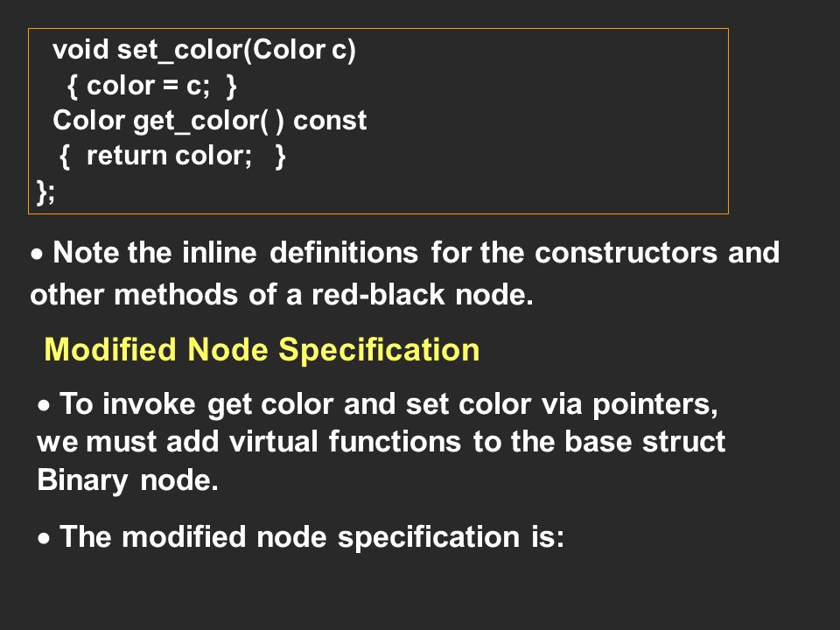The height and width of the screenshot is (630, 840).
Task: Click the 'Modified Node Specification' yellow heading
Action: click(262, 350)
